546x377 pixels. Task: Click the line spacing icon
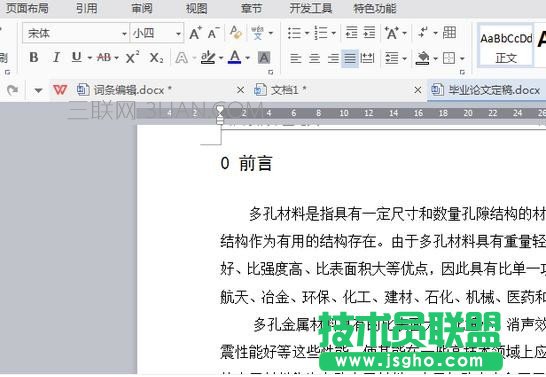click(x=391, y=58)
